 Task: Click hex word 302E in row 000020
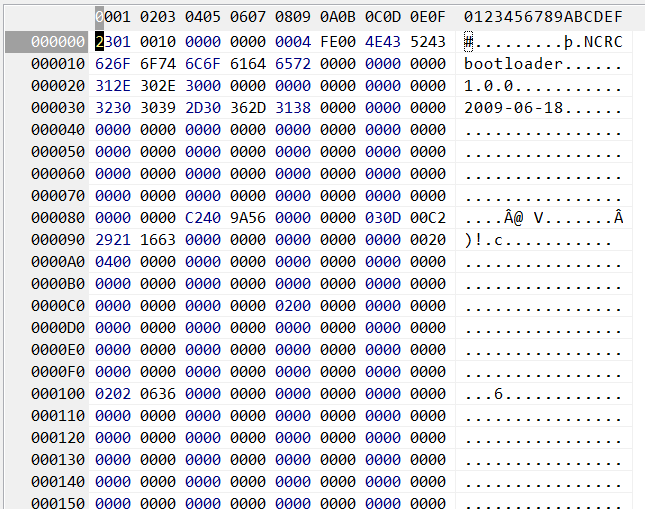click(x=158, y=86)
